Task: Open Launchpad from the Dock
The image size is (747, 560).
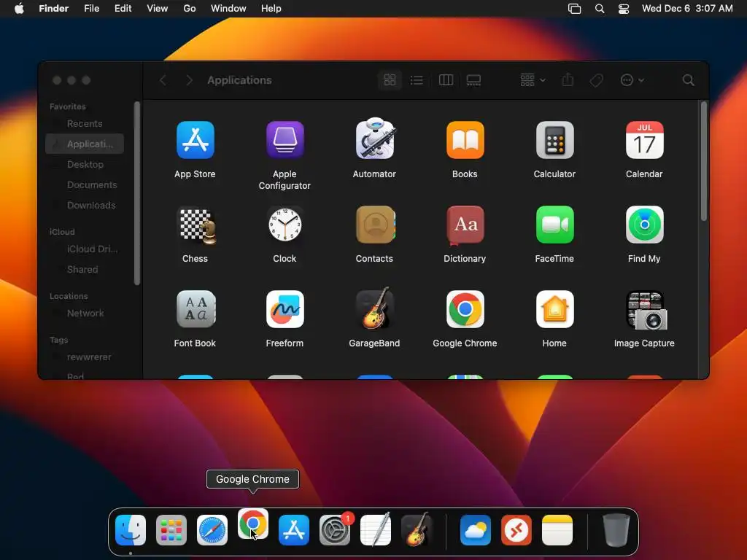Action: [x=171, y=530]
